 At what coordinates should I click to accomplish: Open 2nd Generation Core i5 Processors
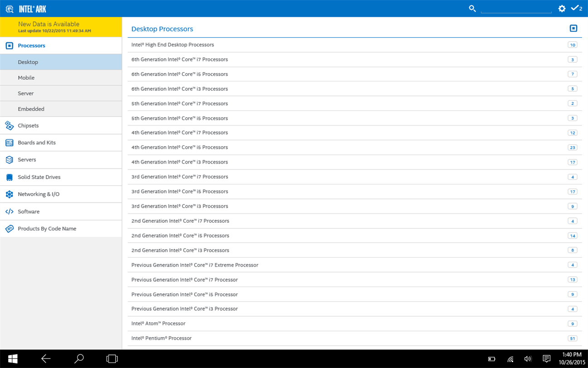[x=355, y=236]
